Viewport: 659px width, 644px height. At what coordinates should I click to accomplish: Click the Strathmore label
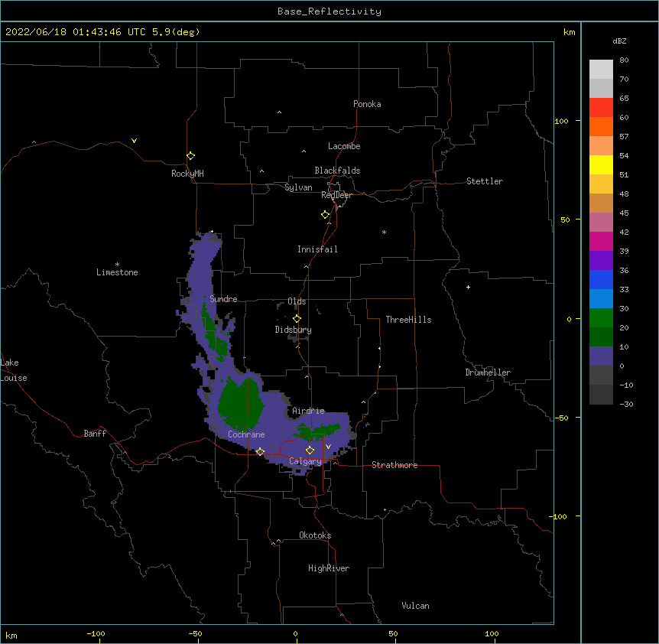click(394, 465)
